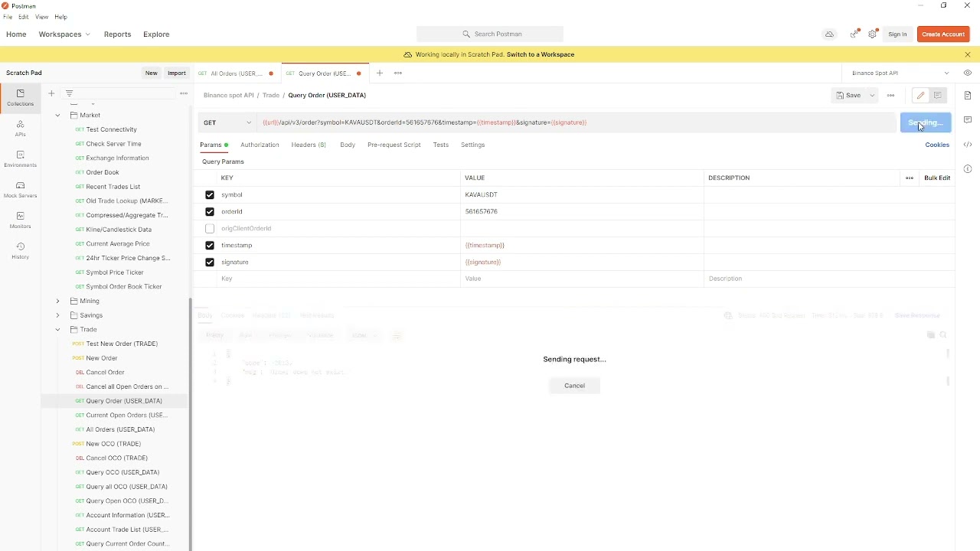Open the File menu

pyautogui.click(x=8, y=17)
